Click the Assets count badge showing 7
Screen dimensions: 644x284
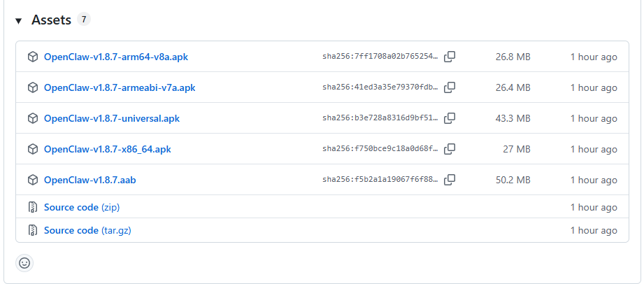point(84,20)
